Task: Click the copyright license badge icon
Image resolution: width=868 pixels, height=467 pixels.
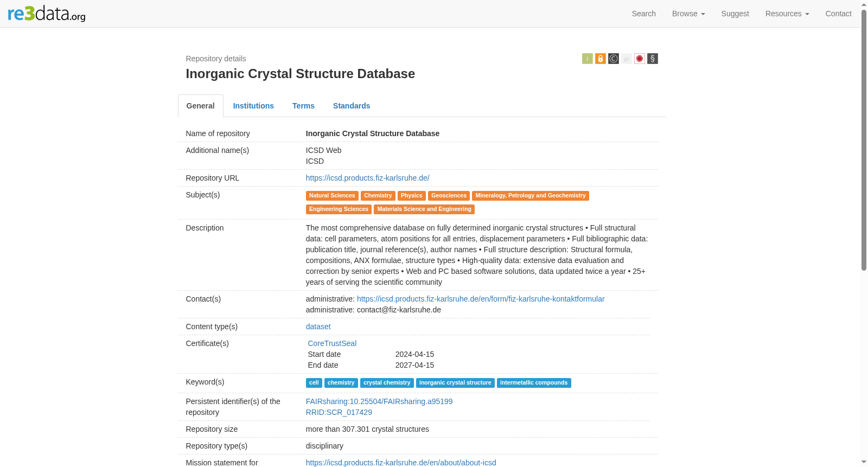Action: [613, 59]
